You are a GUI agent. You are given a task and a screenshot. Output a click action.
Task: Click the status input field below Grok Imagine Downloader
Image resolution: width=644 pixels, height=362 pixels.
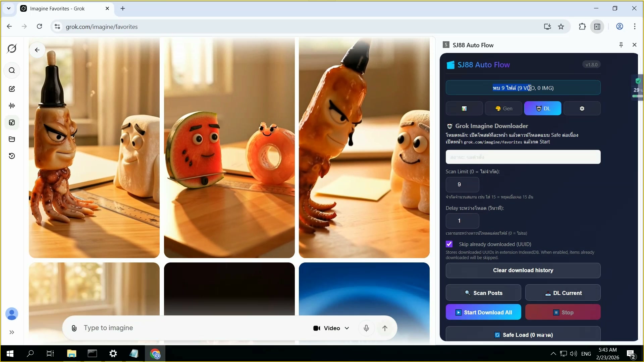[x=523, y=157]
